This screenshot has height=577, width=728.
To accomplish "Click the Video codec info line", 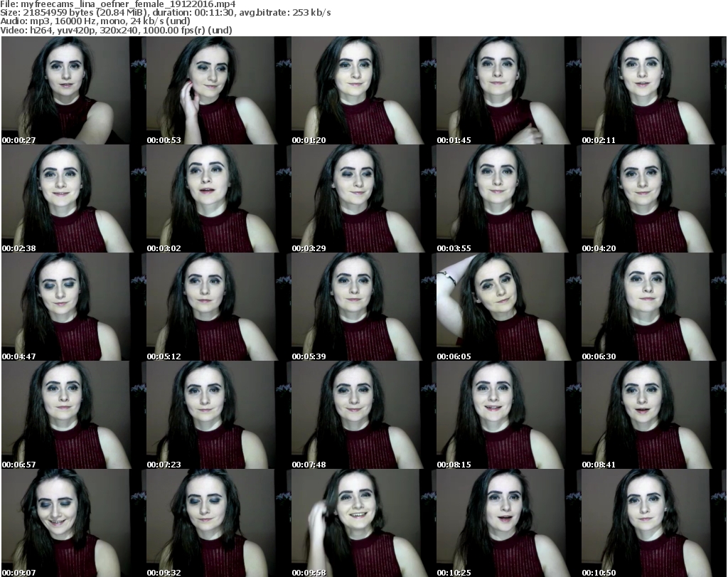I will pyautogui.click(x=121, y=30).
